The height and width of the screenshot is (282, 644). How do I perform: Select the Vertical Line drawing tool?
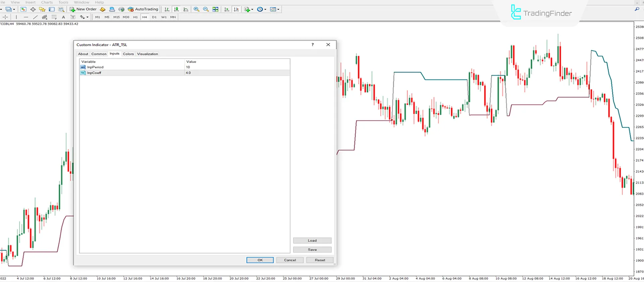pos(16,17)
